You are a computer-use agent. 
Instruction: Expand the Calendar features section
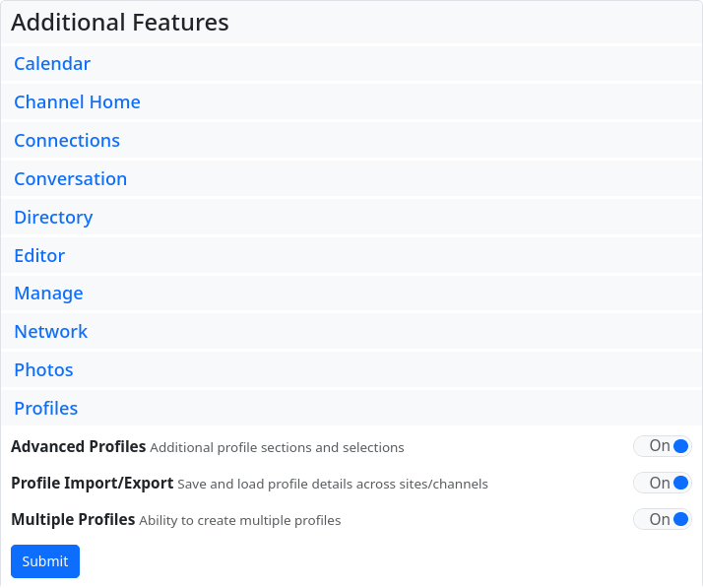click(x=52, y=64)
